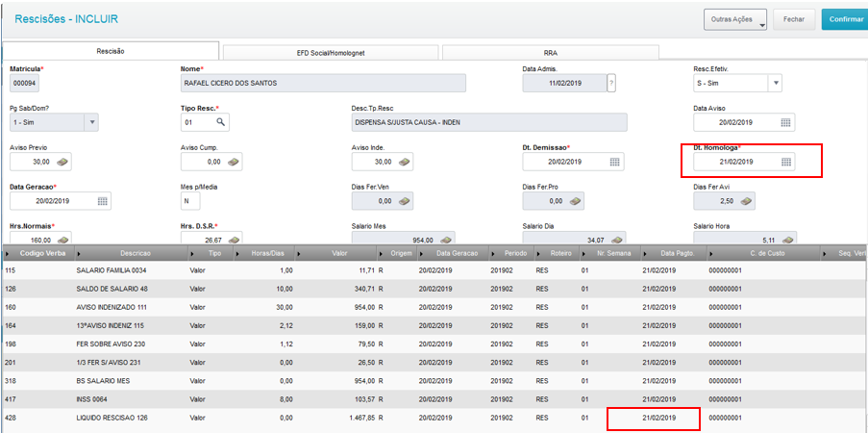Open calculator icon in Hrs. D.S.R. field
The width and height of the screenshot is (868, 433).
[235, 240]
